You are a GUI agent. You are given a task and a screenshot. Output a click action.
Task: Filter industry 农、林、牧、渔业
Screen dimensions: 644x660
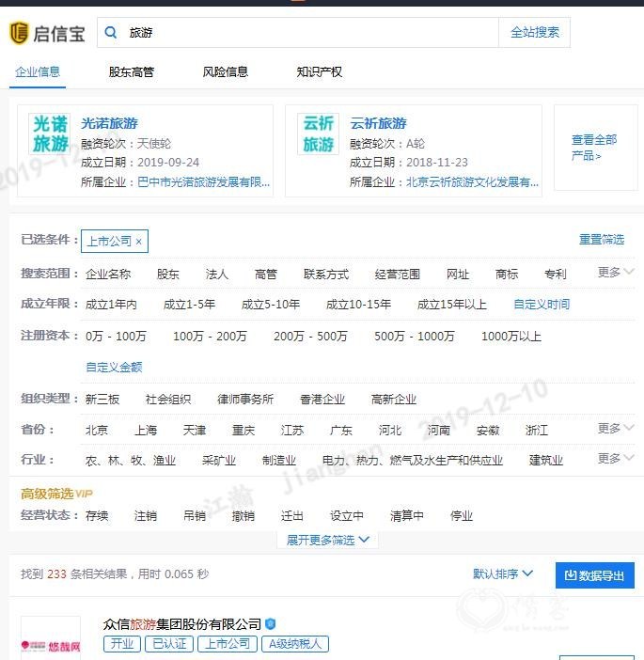131,461
